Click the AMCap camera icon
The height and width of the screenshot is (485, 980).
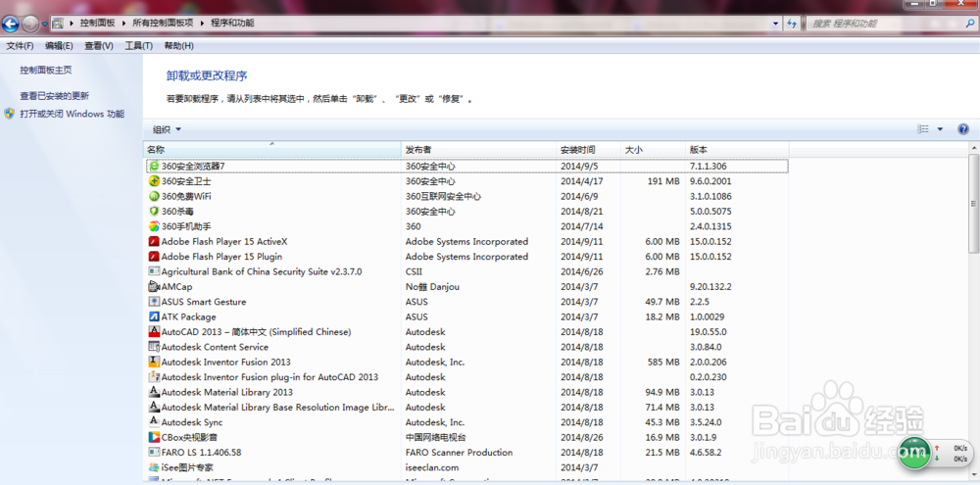(x=154, y=287)
